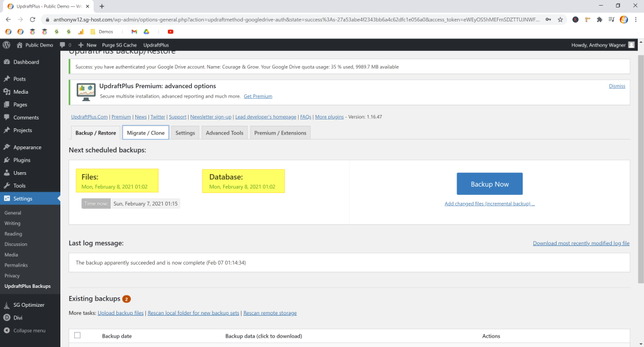The height and width of the screenshot is (347, 644).
Task: Click Rescan local folder for new backup sets
Action: click(194, 313)
